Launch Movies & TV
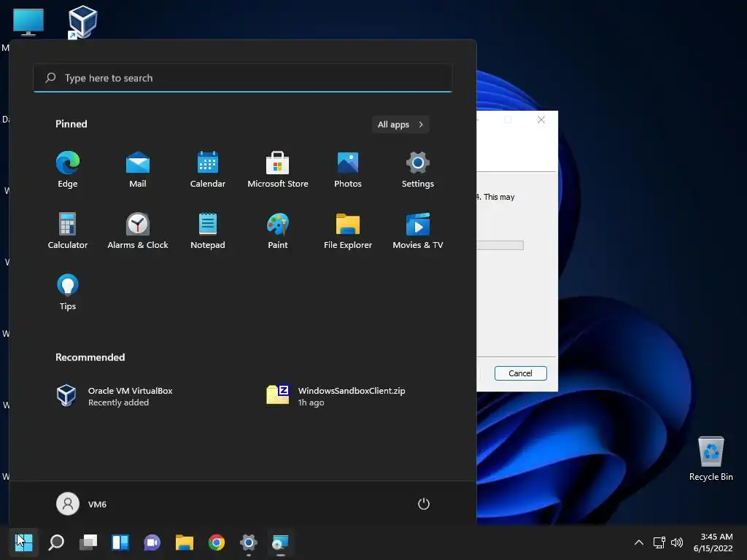747x560 pixels. [418, 231]
